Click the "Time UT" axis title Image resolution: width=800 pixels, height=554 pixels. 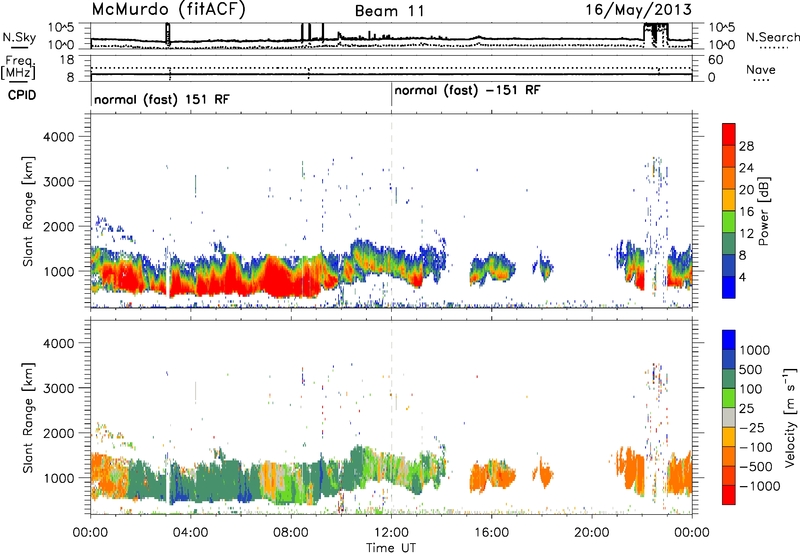[x=391, y=548]
